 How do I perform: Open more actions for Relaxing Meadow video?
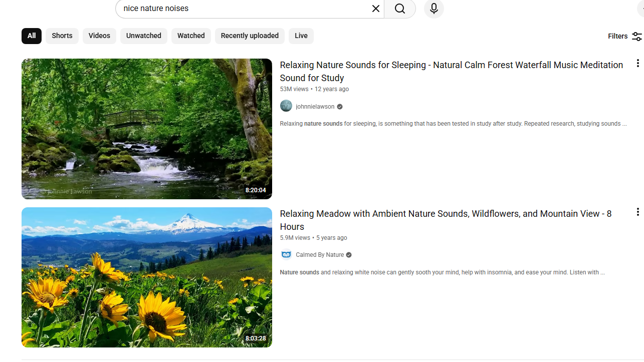637,212
